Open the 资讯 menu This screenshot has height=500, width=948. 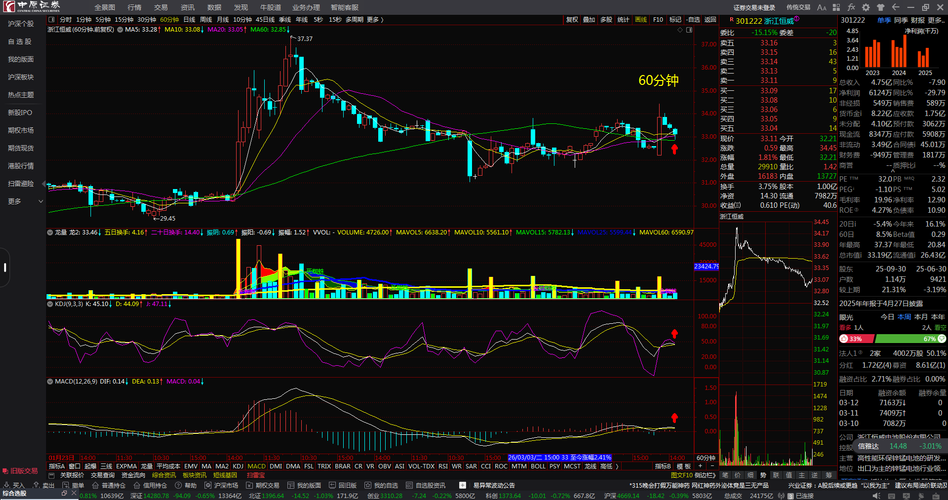pyautogui.click(x=187, y=7)
